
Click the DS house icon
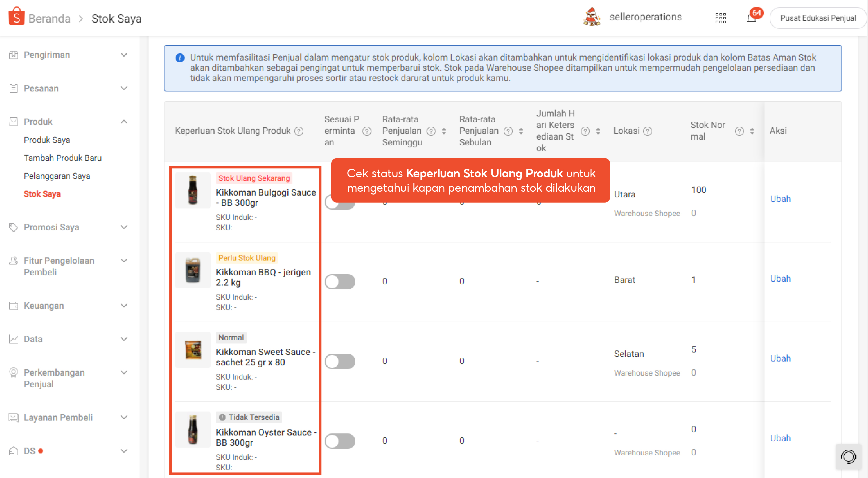coord(13,451)
